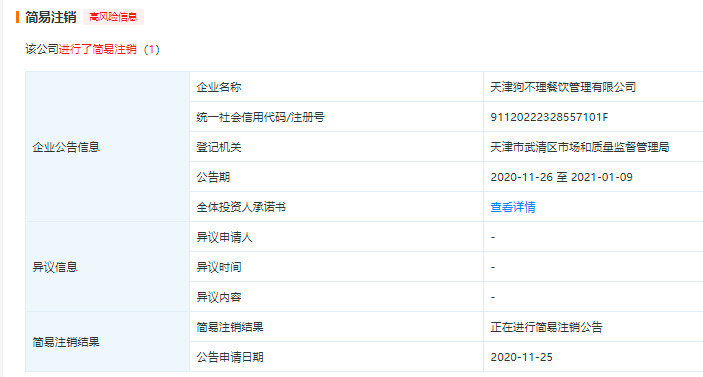Screen dimensions: 703x377
Task: Click the 公告期 label cell
Action: click(x=336, y=177)
